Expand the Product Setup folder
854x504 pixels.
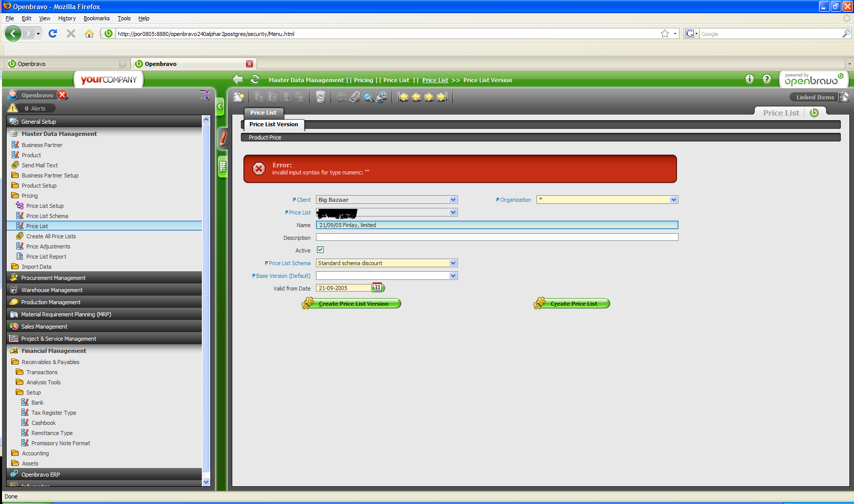tap(15, 186)
